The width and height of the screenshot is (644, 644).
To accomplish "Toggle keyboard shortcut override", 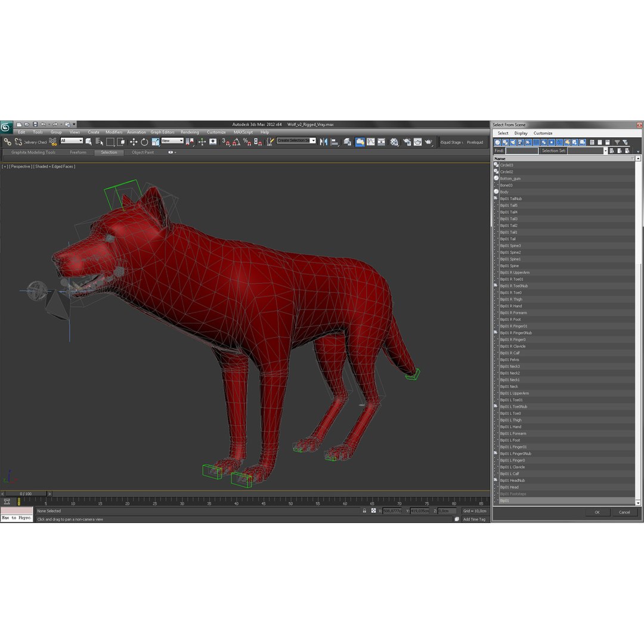I will click(213, 142).
